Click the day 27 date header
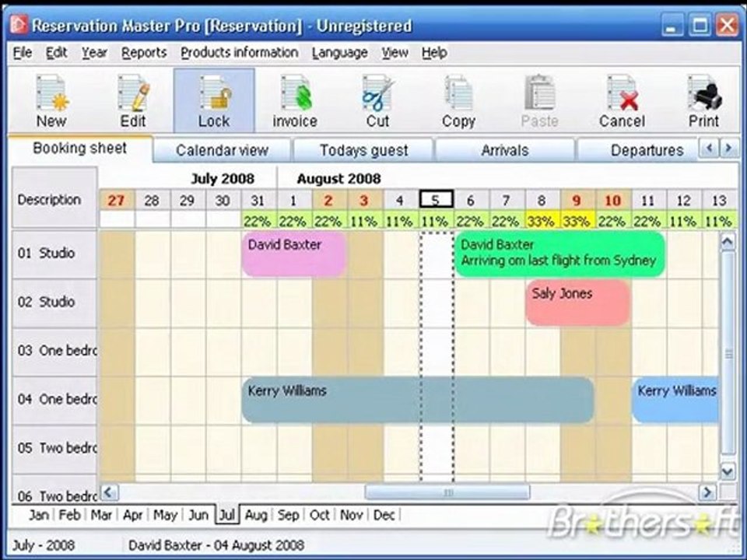 [x=116, y=201]
